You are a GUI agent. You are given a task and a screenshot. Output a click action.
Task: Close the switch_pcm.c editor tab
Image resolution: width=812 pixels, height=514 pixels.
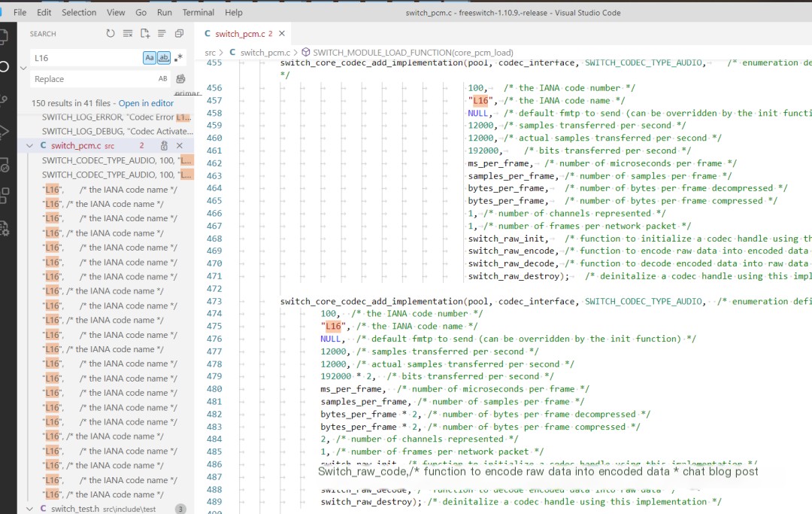(x=282, y=34)
